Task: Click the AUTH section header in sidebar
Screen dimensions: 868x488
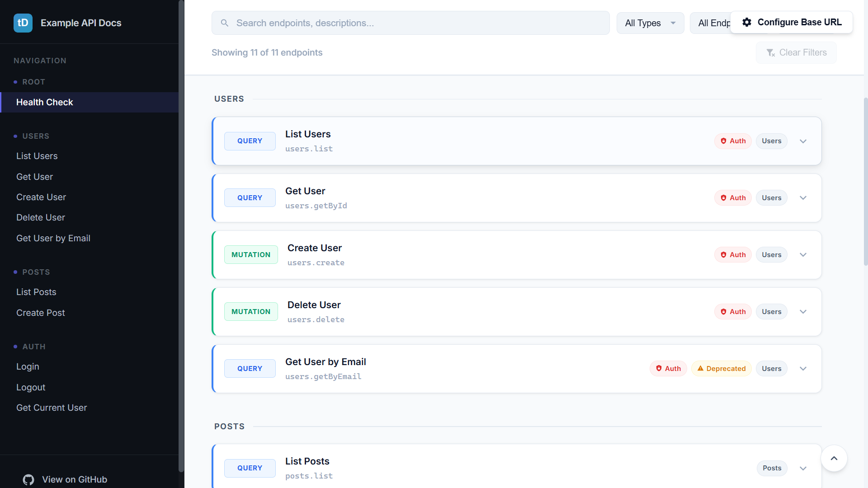Action: point(34,347)
